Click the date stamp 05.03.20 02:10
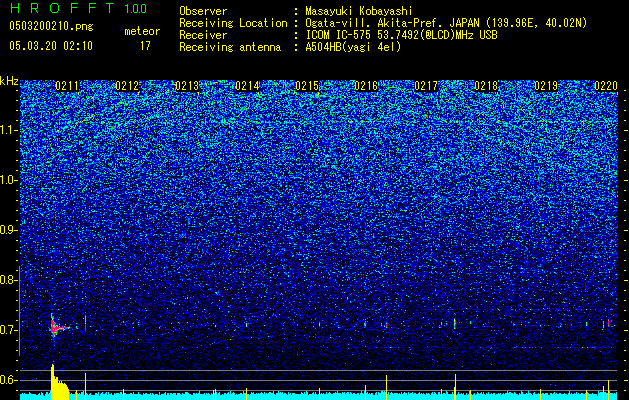This screenshot has height=400, width=629. [51, 46]
